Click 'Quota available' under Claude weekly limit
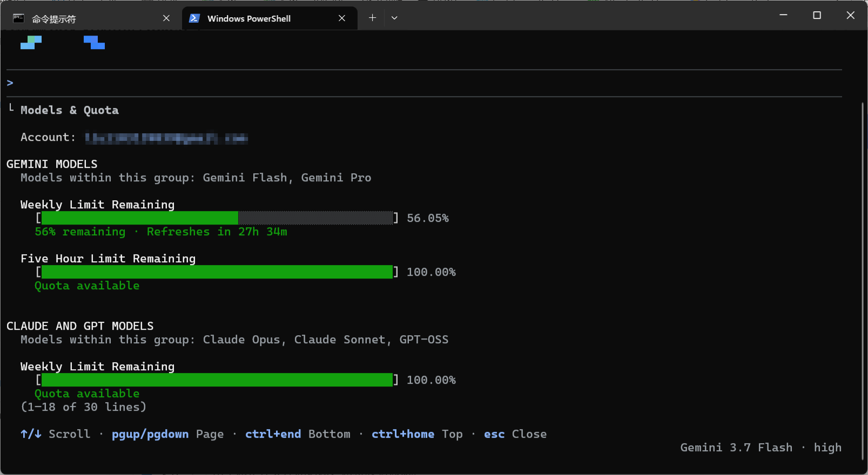 (87, 393)
